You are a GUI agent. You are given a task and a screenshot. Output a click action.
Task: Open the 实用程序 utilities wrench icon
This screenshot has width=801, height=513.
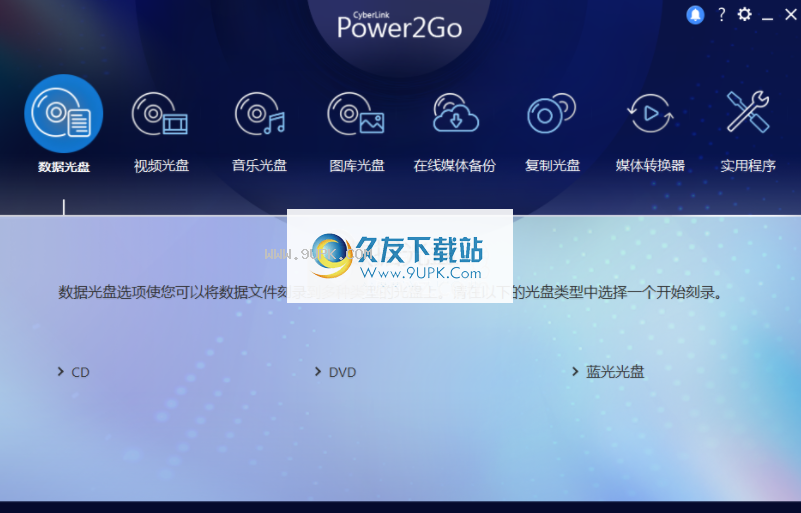[748, 112]
